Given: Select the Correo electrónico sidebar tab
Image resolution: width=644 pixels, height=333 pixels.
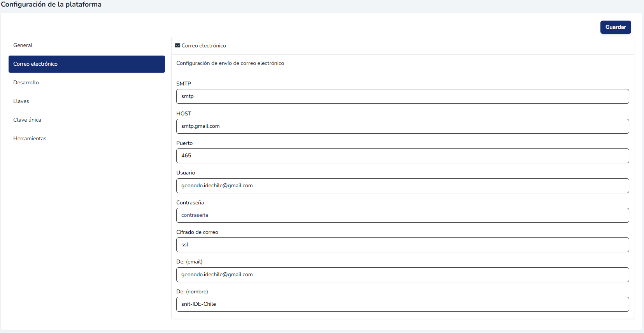Looking at the screenshot, I should (x=87, y=64).
